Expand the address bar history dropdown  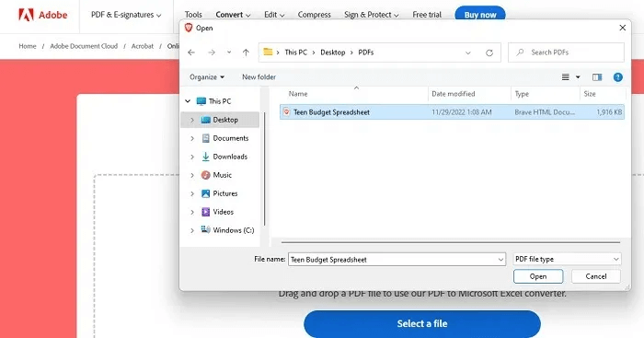click(x=467, y=53)
